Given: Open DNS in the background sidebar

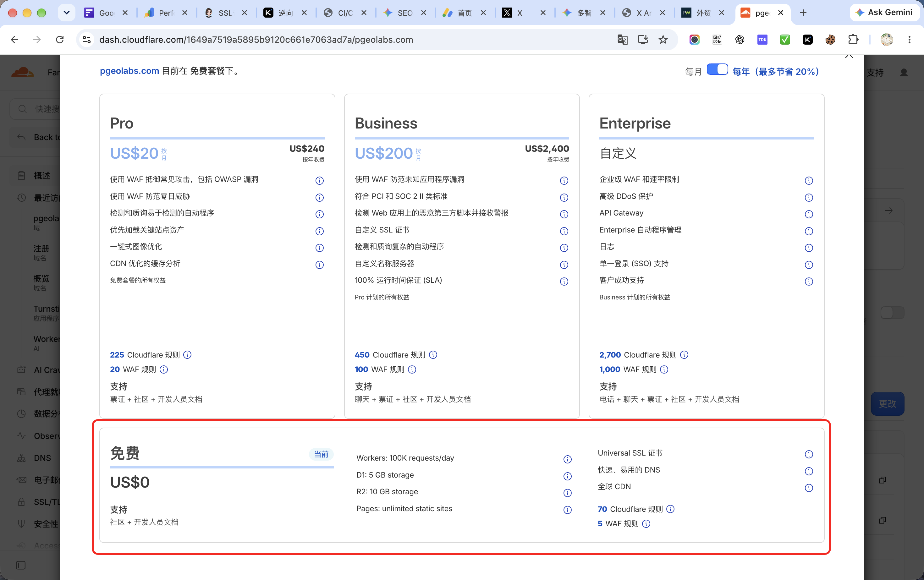Looking at the screenshot, I should point(42,458).
